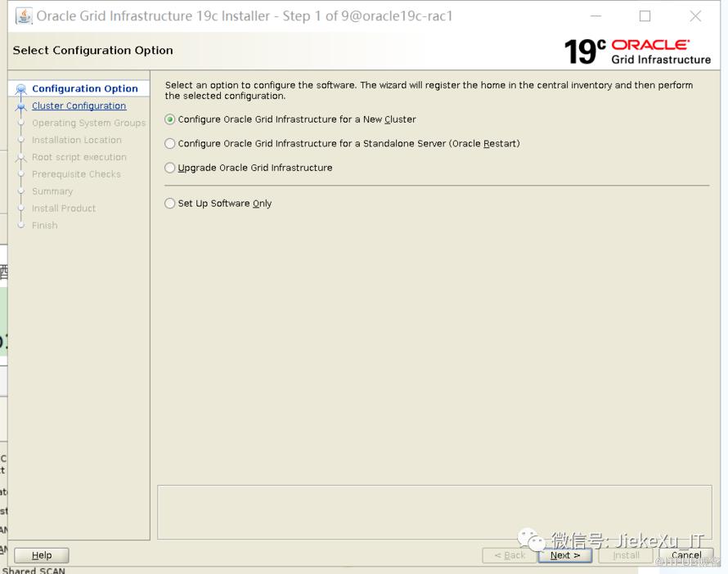Image resolution: width=728 pixels, height=574 pixels.
Task: Click Installation Location step
Action: [x=77, y=140]
